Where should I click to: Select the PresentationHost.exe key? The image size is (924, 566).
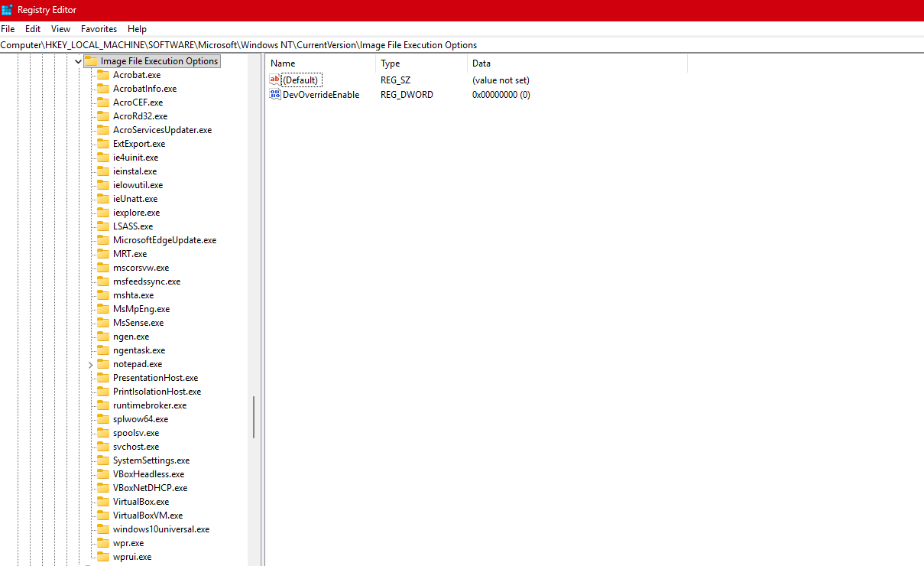point(155,378)
